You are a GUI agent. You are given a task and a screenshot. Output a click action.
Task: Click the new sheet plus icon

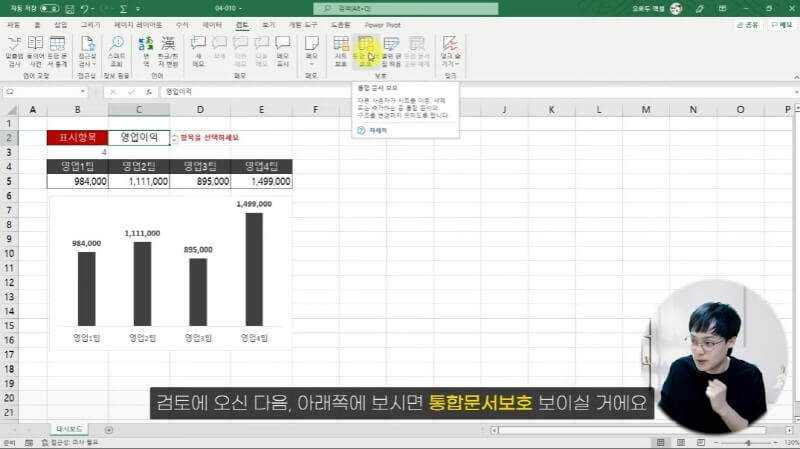click(109, 430)
